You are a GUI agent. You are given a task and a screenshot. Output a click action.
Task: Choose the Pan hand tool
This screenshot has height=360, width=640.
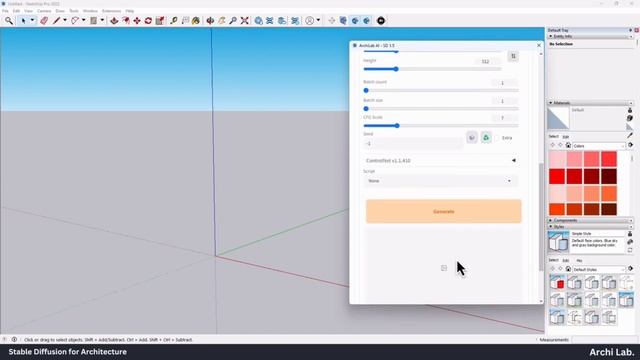[x=222, y=20]
